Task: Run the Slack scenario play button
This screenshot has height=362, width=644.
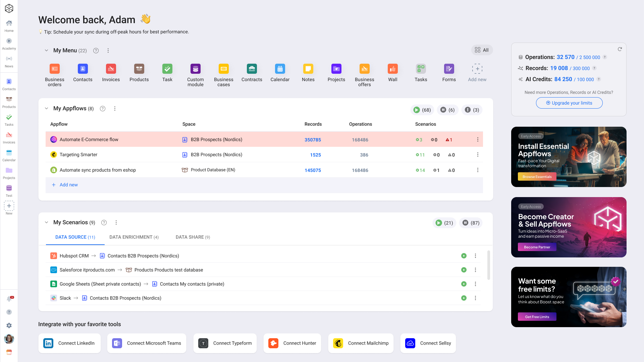Action: coord(464,298)
